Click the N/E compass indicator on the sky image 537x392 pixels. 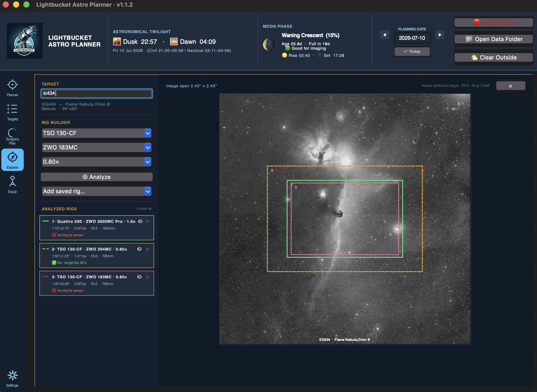455,106
